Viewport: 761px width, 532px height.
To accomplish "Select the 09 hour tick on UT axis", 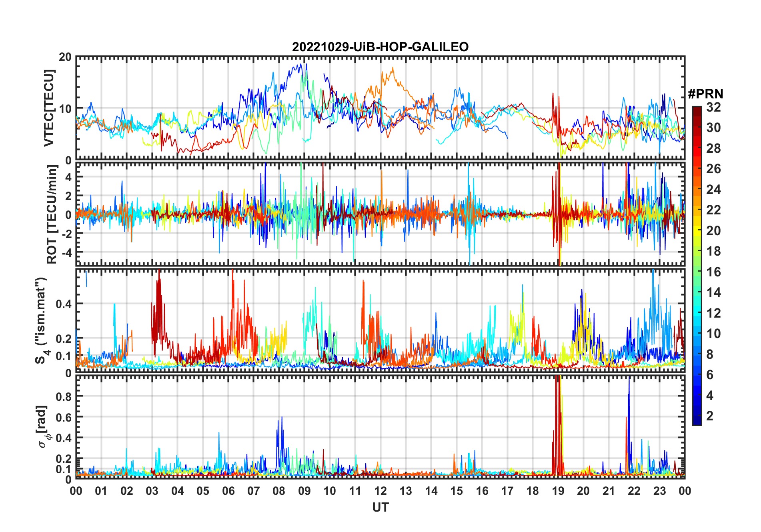I will point(304,491).
